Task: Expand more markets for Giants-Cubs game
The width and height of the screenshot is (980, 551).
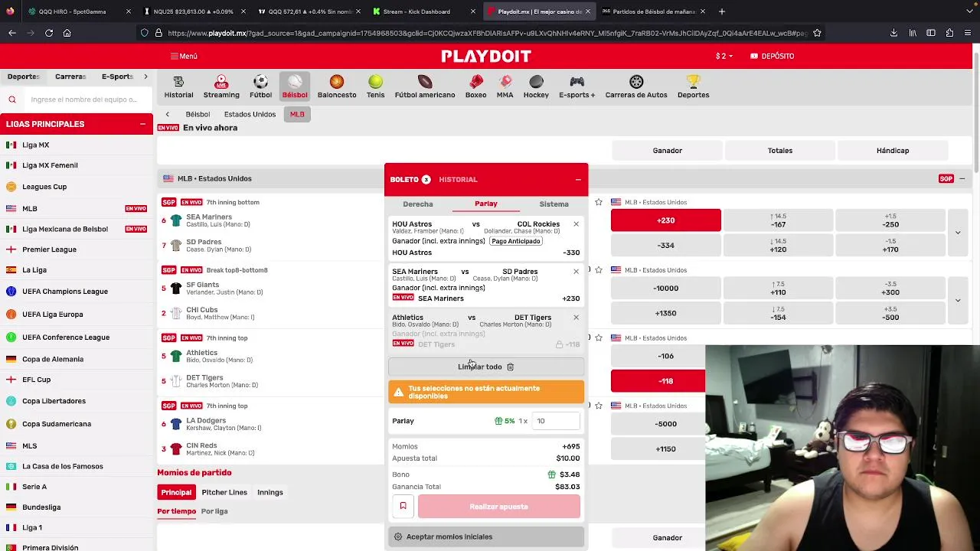Action: [x=958, y=300]
